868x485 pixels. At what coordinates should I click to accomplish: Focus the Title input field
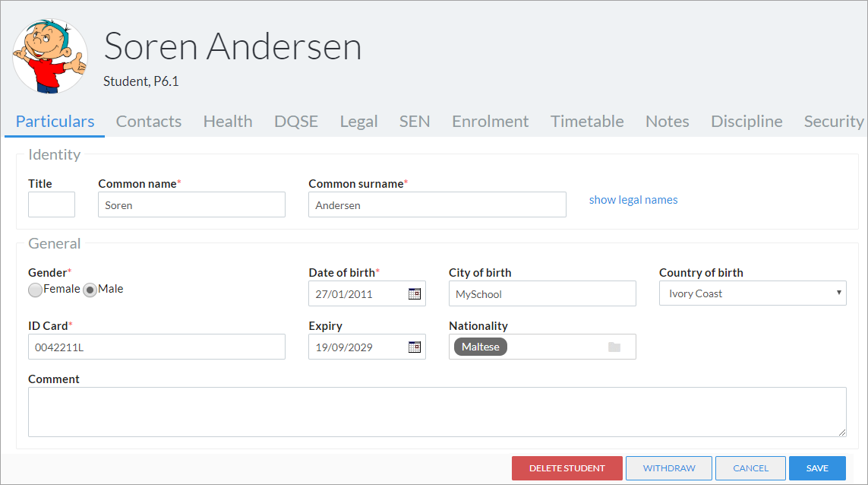click(52, 204)
